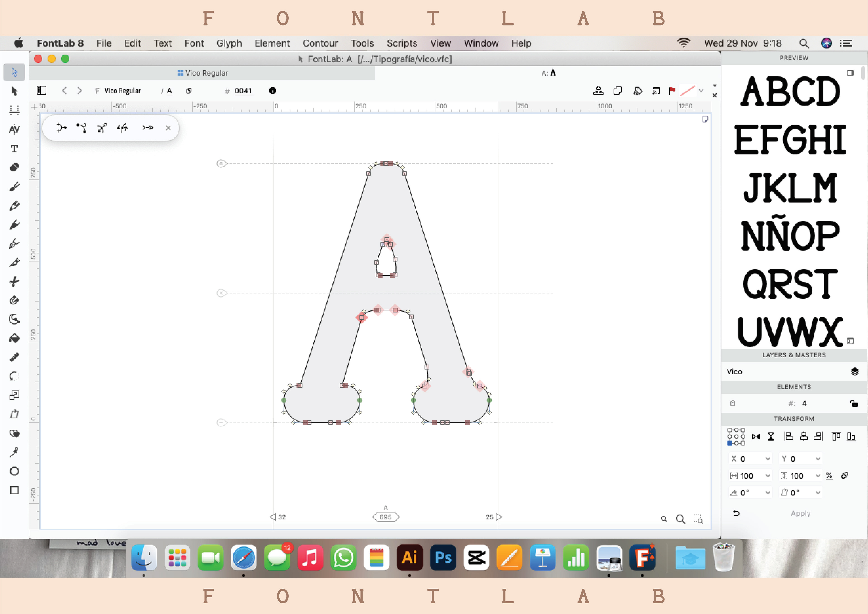The width and height of the screenshot is (868, 614).
Task: Expand the rotation angle dropdown
Action: [767, 493]
